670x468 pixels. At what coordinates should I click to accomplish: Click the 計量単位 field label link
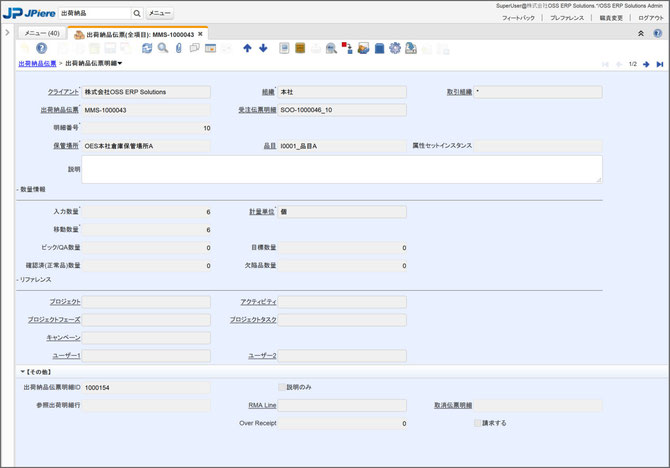(x=262, y=212)
